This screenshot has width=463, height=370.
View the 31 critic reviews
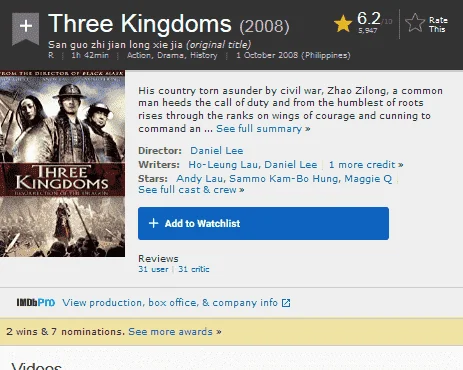tap(194, 269)
